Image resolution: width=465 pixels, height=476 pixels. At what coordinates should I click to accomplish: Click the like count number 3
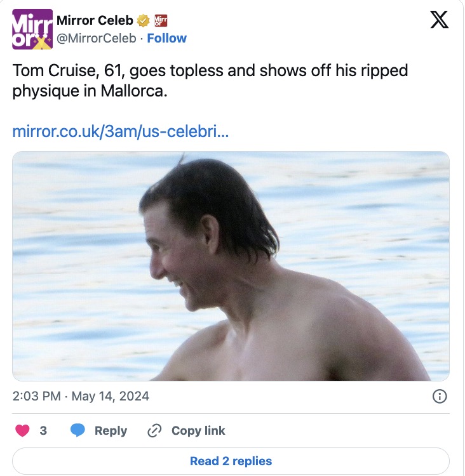tap(43, 430)
